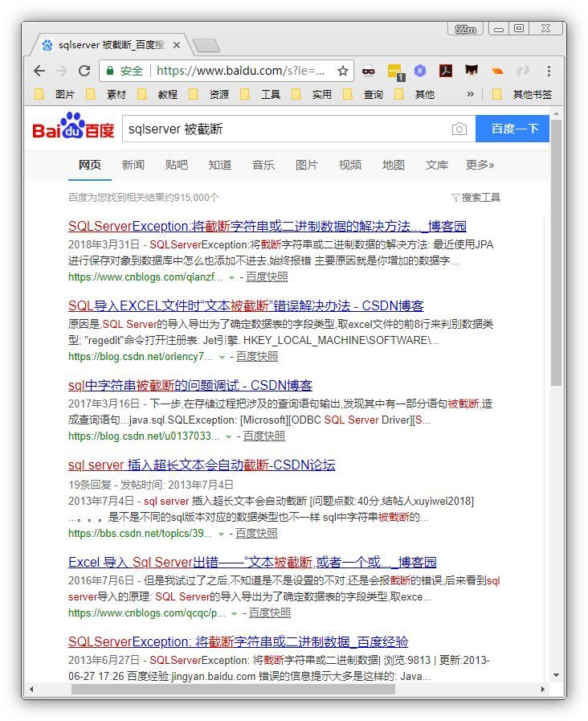Switch to the 新闻 tab

point(133,165)
